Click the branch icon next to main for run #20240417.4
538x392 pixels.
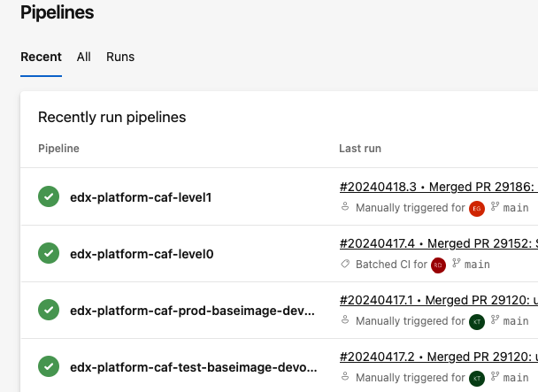coord(457,265)
